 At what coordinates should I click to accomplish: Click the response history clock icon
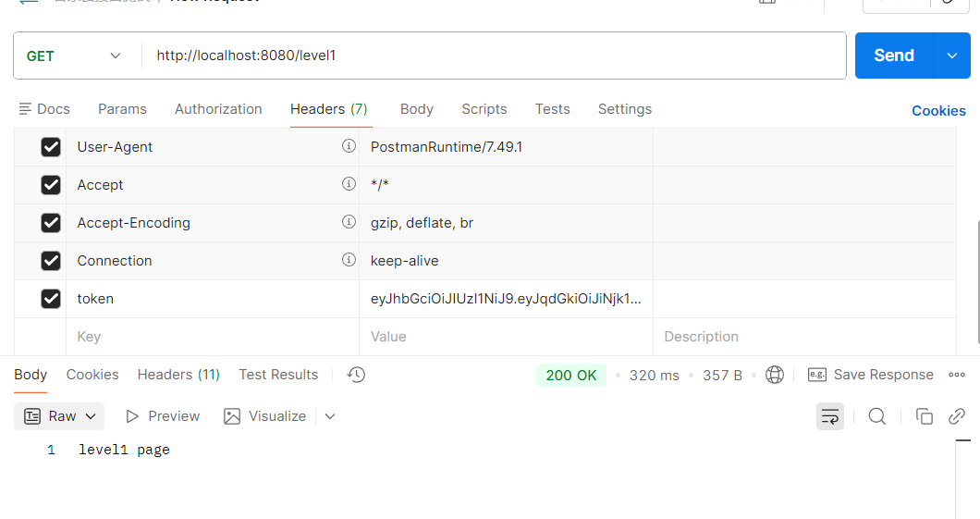(x=356, y=375)
